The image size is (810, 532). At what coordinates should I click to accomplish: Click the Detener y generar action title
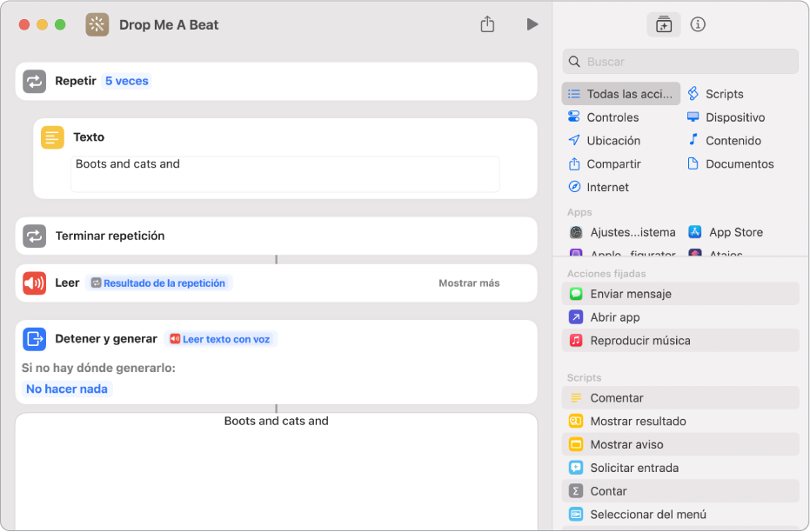point(106,339)
